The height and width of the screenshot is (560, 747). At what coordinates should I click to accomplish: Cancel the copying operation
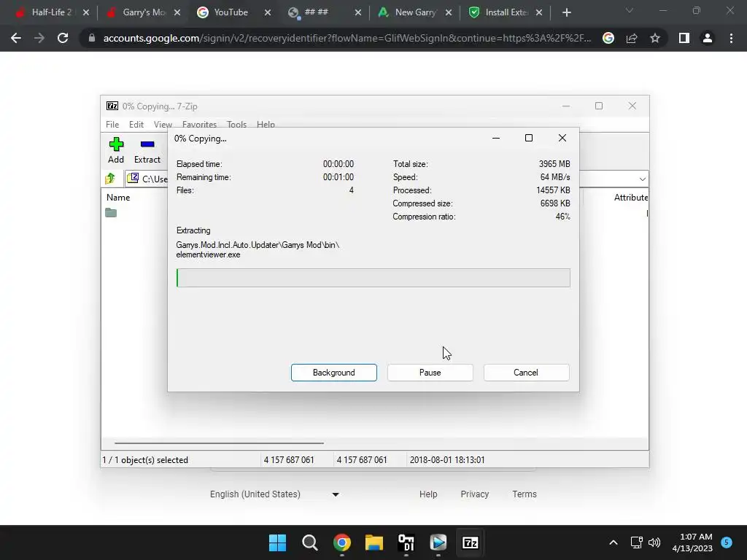point(526,373)
